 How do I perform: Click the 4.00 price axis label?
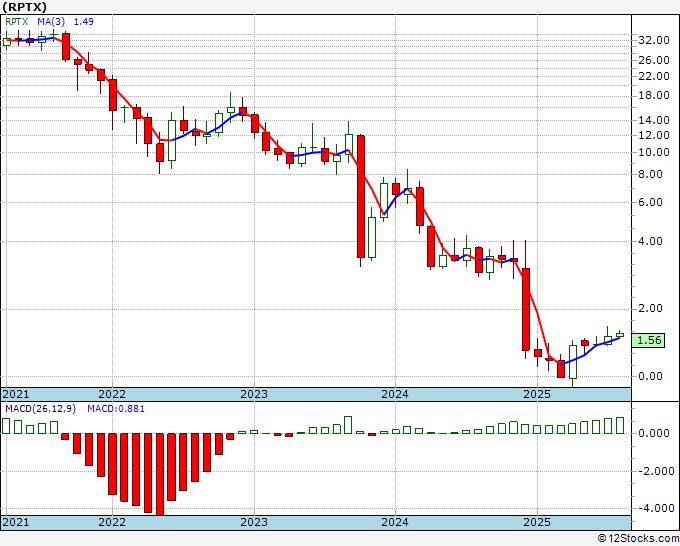[x=651, y=241]
